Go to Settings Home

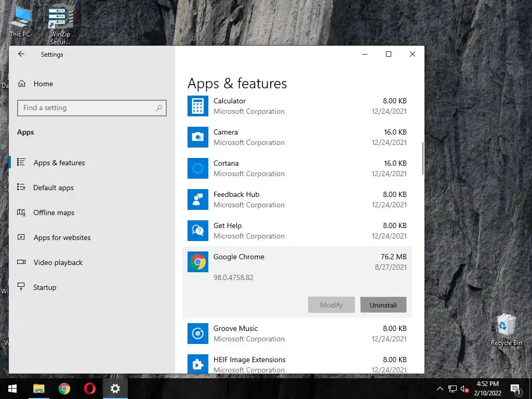click(x=43, y=84)
